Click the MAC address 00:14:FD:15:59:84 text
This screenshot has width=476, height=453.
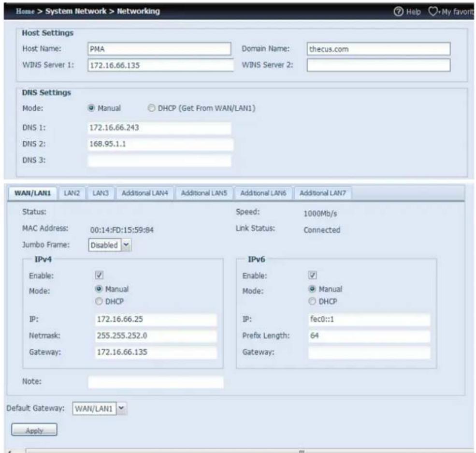point(122,230)
